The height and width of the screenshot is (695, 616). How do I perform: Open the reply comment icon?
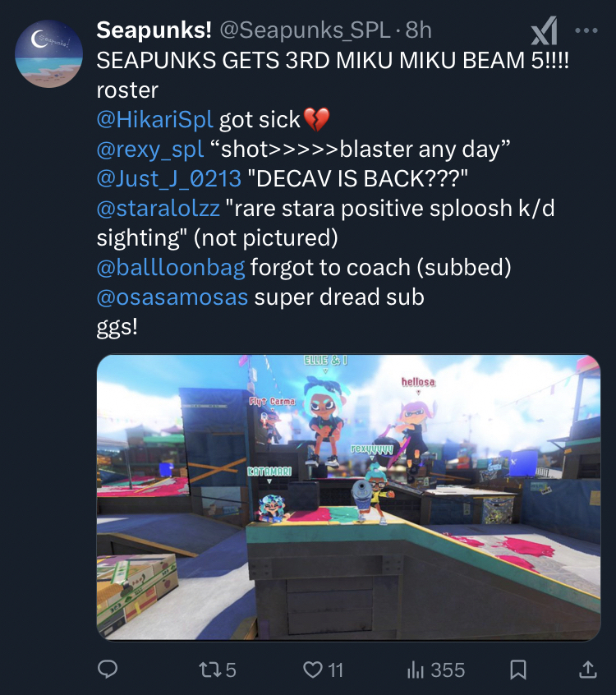pyautogui.click(x=108, y=669)
